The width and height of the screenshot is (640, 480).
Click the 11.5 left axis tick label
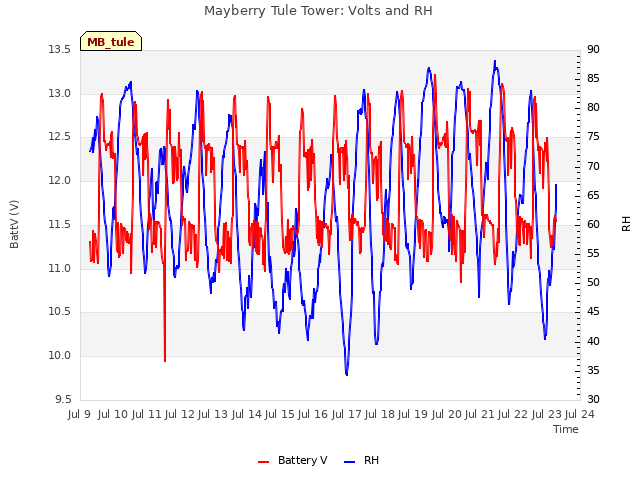[60, 224]
